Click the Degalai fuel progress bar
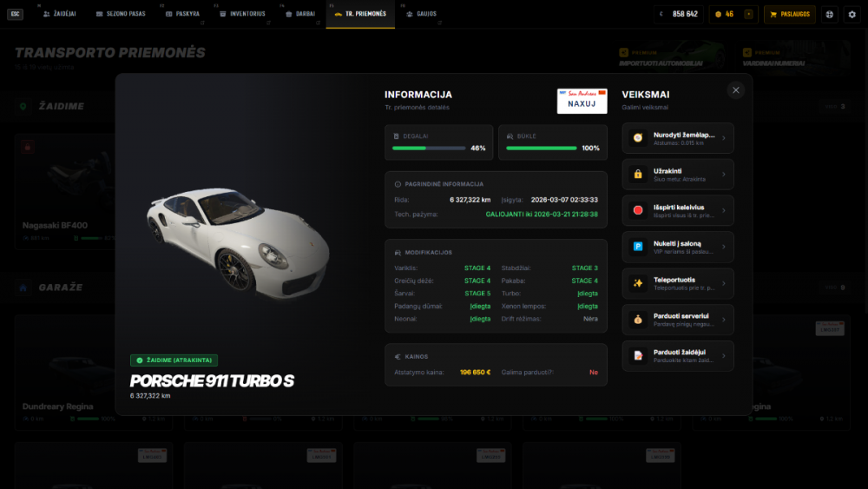868x489 pixels. [429, 149]
